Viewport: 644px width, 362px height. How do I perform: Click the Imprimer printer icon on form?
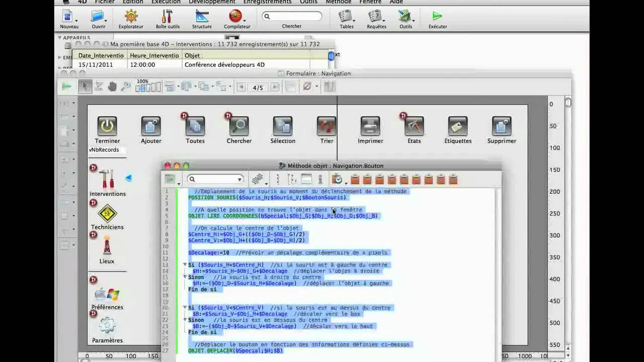pos(370,126)
